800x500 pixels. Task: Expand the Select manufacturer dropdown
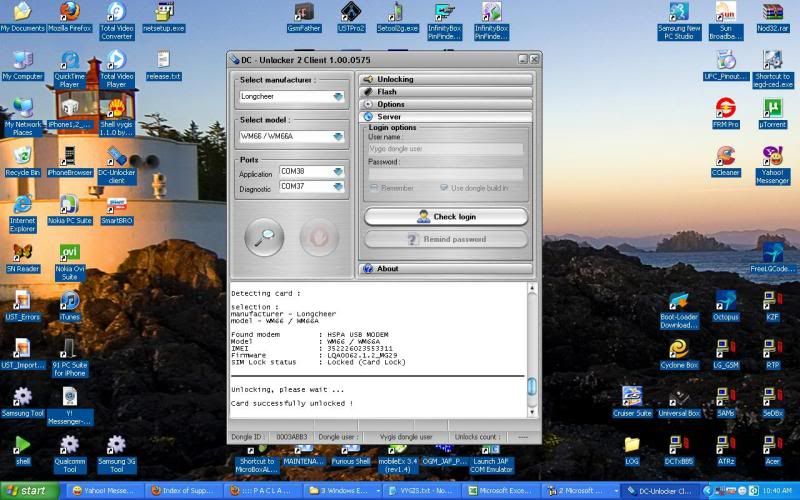(x=338, y=96)
